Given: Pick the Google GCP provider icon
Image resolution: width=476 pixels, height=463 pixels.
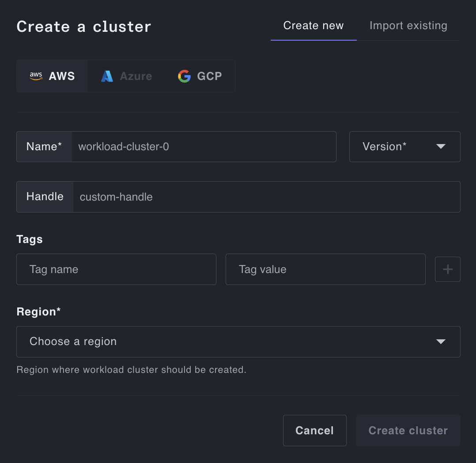Looking at the screenshot, I should point(184,76).
